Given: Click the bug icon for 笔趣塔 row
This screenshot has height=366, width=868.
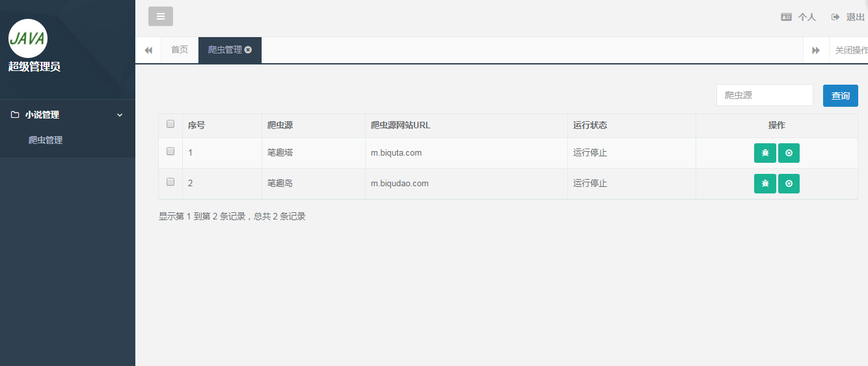Looking at the screenshot, I should coord(765,153).
